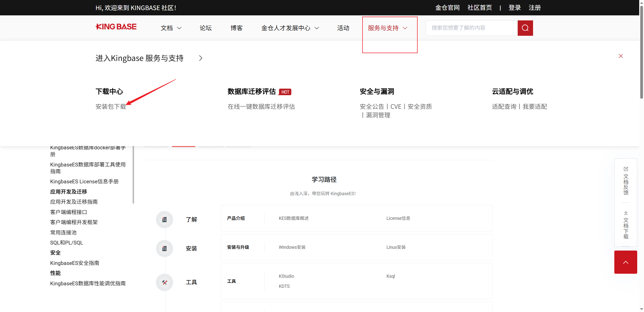Click the 工具 stage tools icon

coord(164,282)
